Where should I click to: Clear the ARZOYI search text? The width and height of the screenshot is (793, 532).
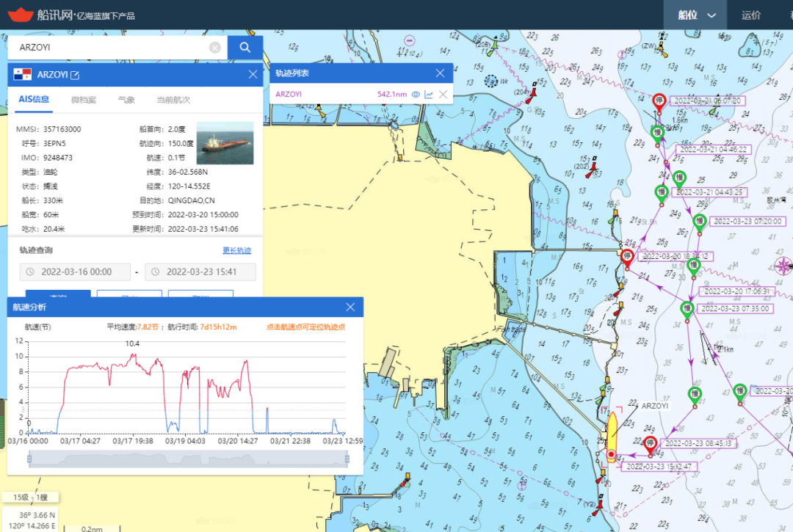pyautogui.click(x=214, y=48)
